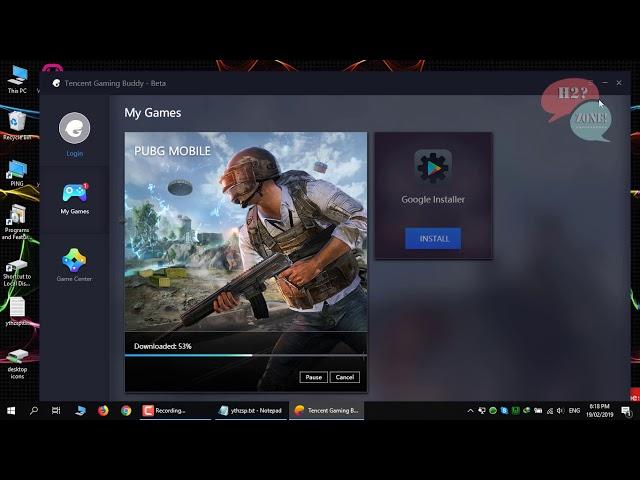Select Programs and Features desktop shortcut
The width and height of the screenshot is (640, 480).
click(17, 222)
